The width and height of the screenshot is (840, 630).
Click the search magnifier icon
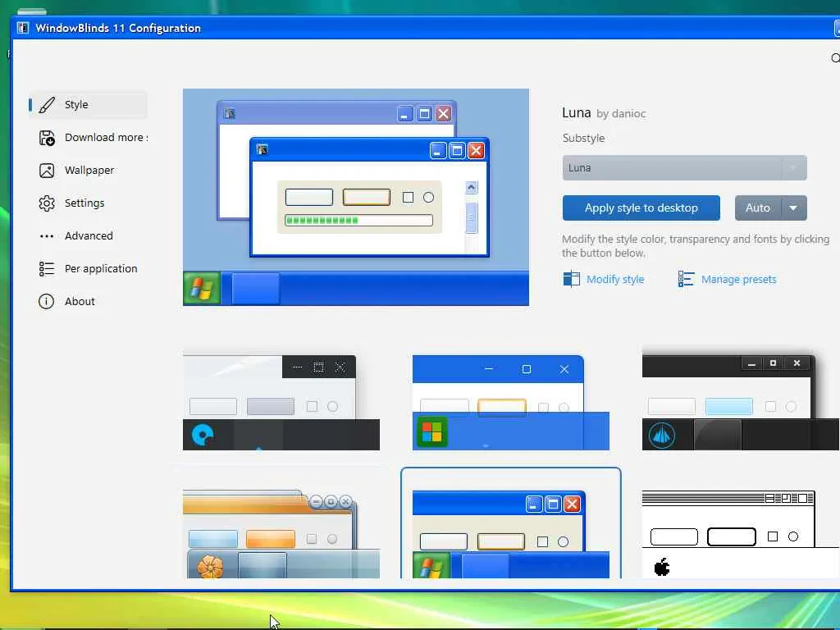tap(836, 58)
